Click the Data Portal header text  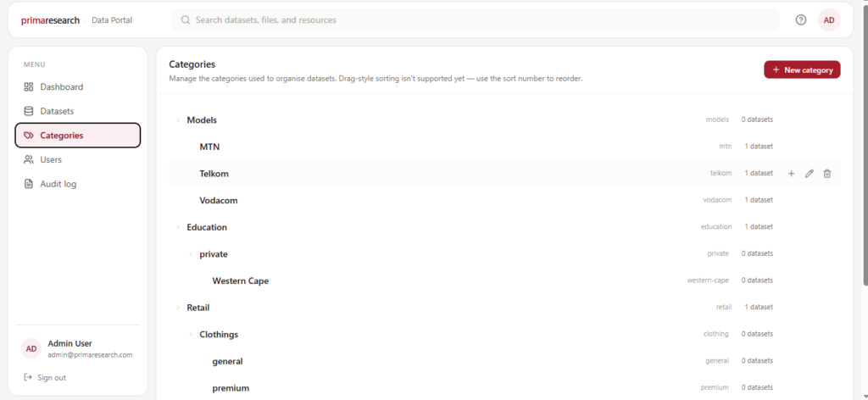pos(111,20)
